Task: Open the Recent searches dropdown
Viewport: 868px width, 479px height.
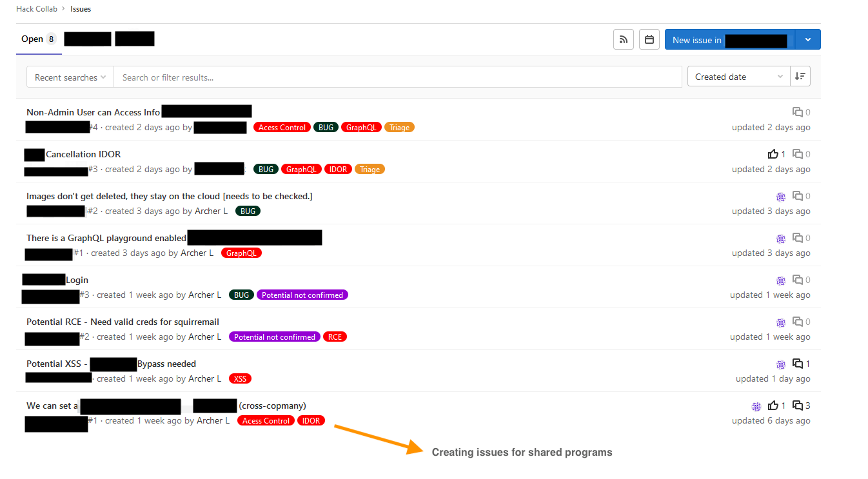Action: [x=69, y=76]
